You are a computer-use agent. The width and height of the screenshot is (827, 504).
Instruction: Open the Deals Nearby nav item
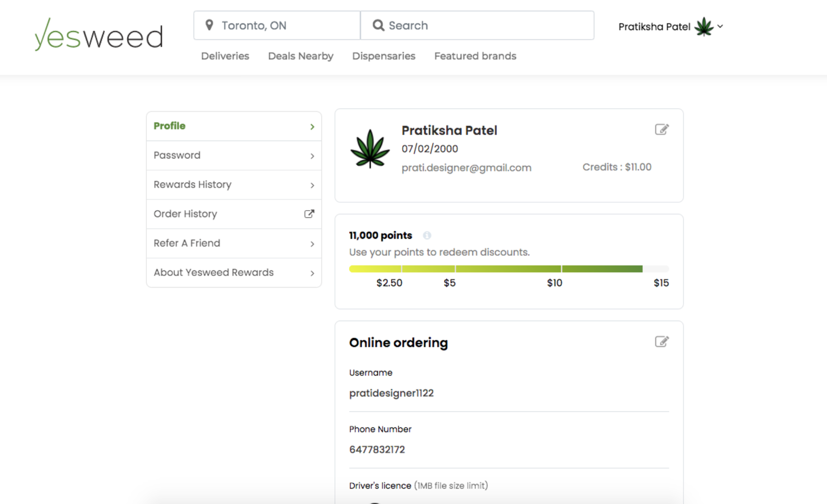301,56
